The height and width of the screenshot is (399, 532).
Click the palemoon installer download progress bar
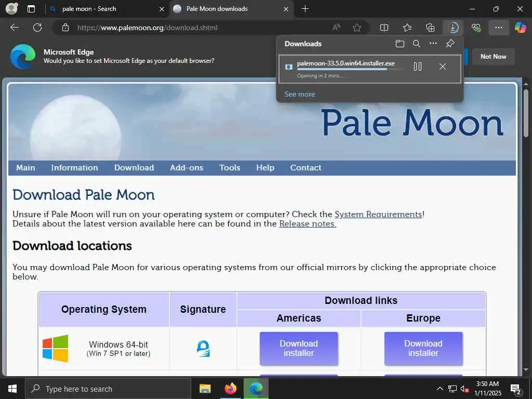click(x=351, y=70)
